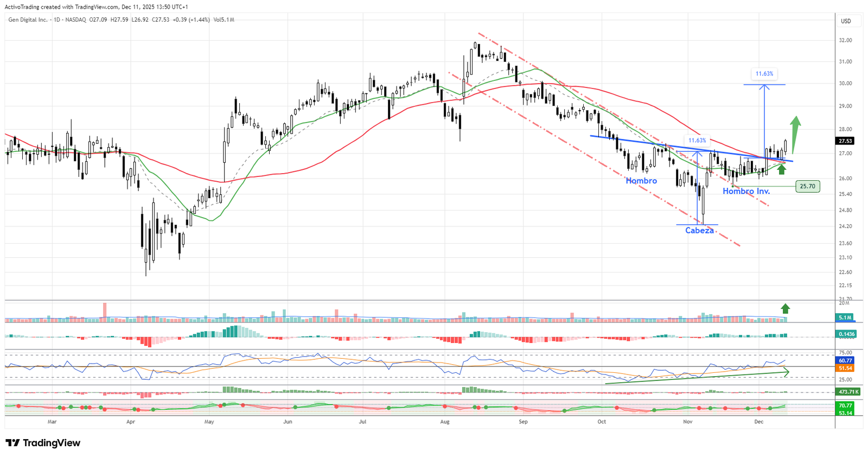Viewport: 868px width, 457px height.
Task: Select the 'Hombro' left shoulder label
Action: [641, 181]
